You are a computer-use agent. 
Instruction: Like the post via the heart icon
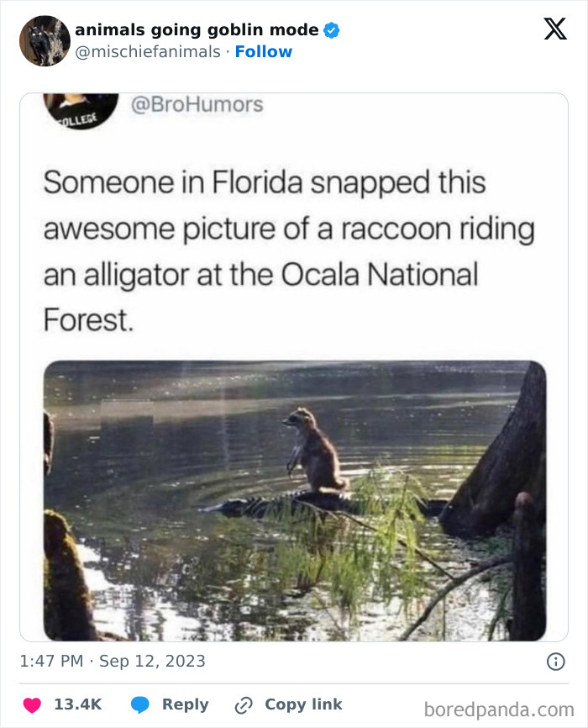pos(30,704)
